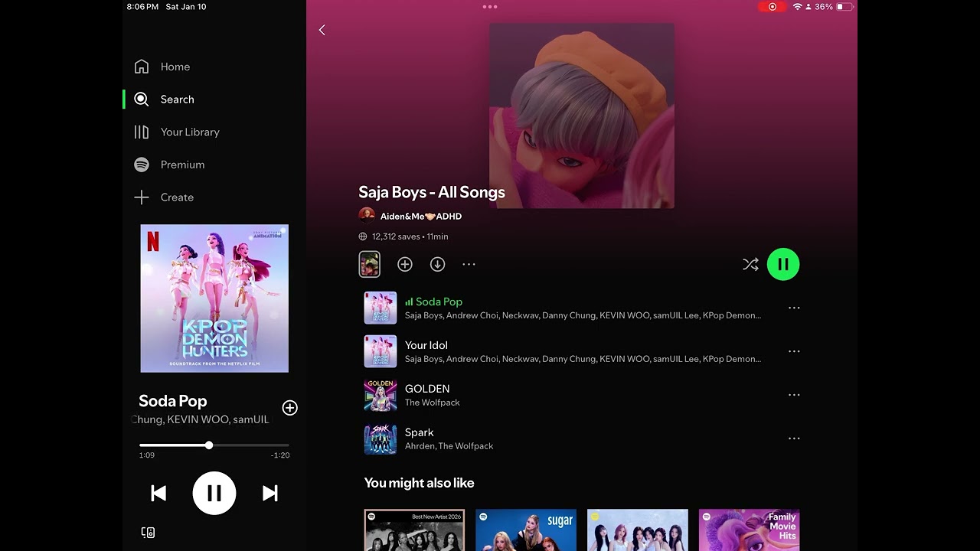The image size is (980, 551).
Task: Open the three-dot multitasking menu at top
Action: pyautogui.click(x=490, y=7)
